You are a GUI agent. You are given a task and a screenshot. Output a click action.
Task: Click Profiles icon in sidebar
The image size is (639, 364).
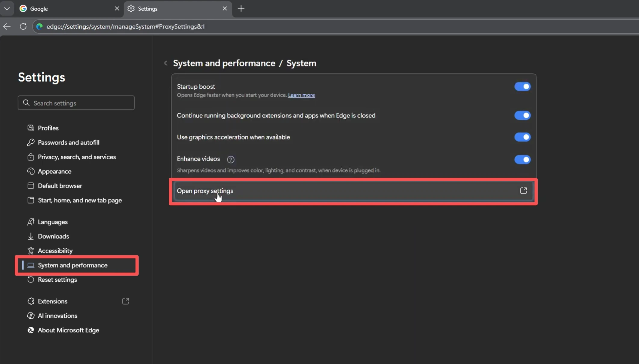click(x=31, y=128)
